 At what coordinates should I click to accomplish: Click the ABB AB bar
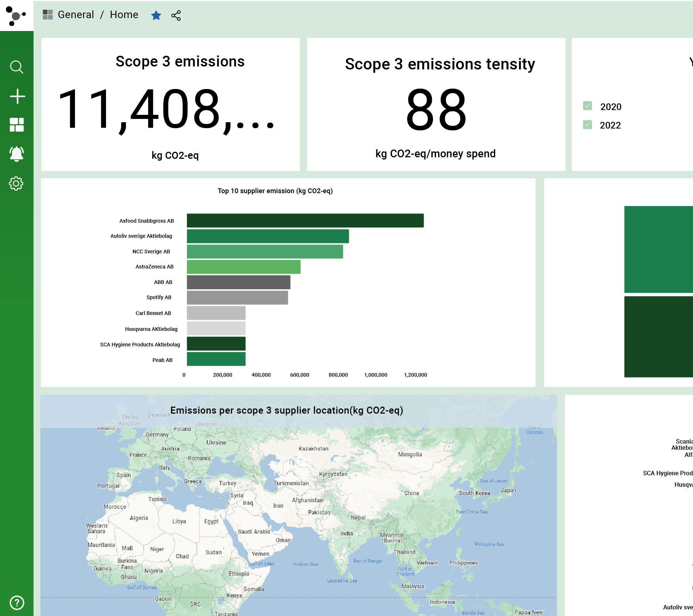239,282
